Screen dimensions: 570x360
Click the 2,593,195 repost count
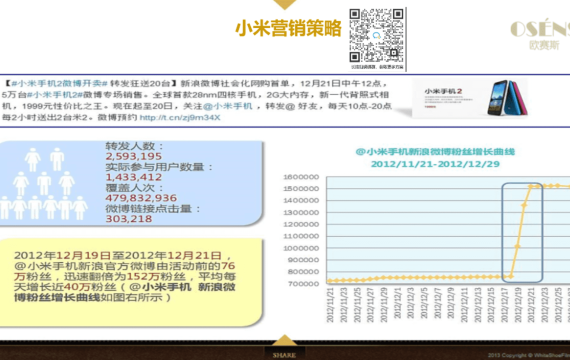[x=133, y=156]
